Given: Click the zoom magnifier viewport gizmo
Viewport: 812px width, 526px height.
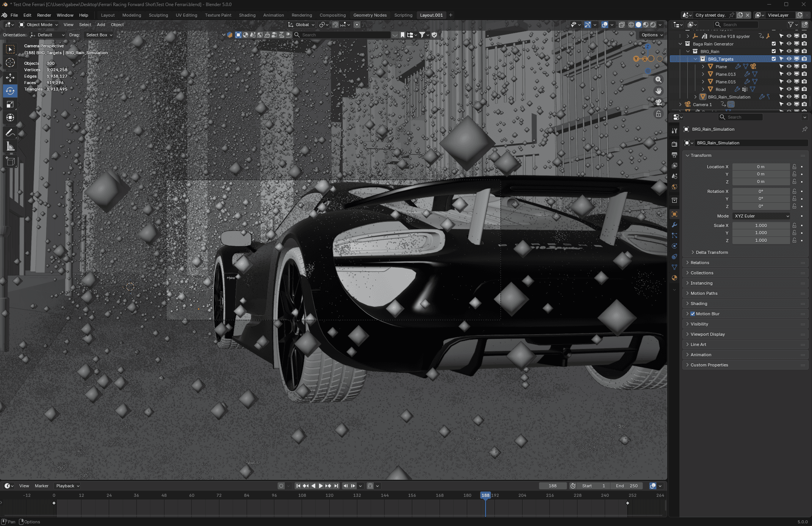Looking at the screenshot, I should [659, 80].
